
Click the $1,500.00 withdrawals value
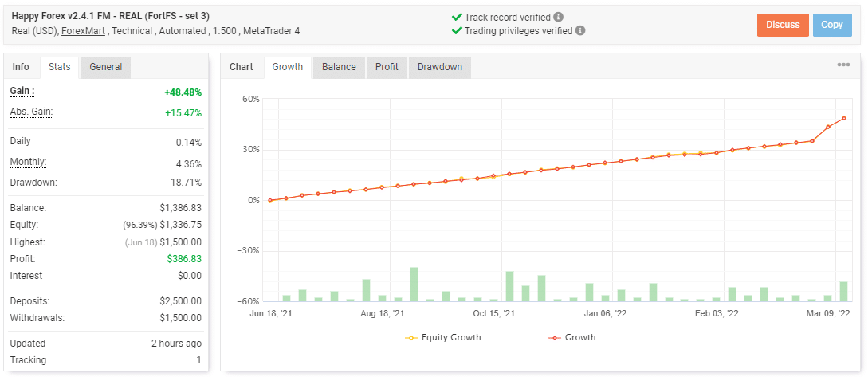click(x=180, y=318)
